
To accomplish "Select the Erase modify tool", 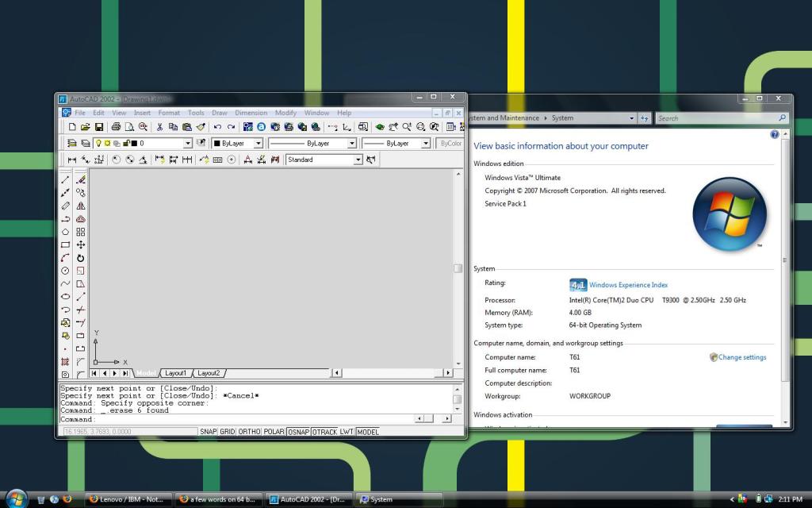I will [x=81, y=180].
